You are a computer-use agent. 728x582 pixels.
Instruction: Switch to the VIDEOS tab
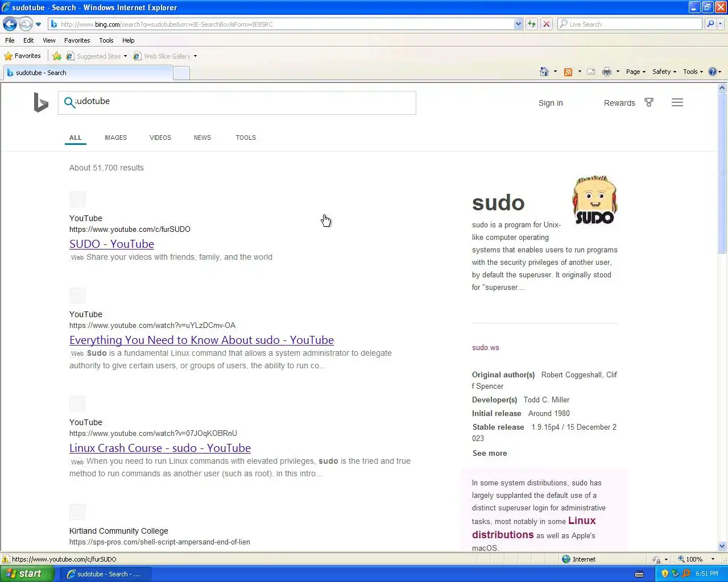(x=160, y=138)
